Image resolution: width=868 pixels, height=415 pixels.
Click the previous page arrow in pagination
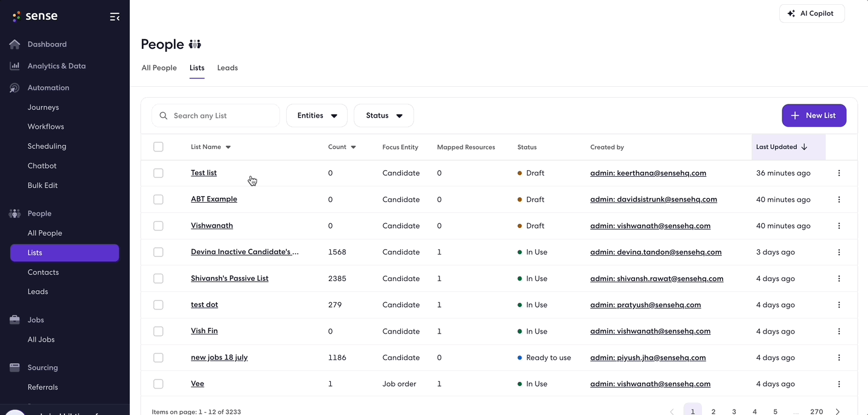point(672,411)
